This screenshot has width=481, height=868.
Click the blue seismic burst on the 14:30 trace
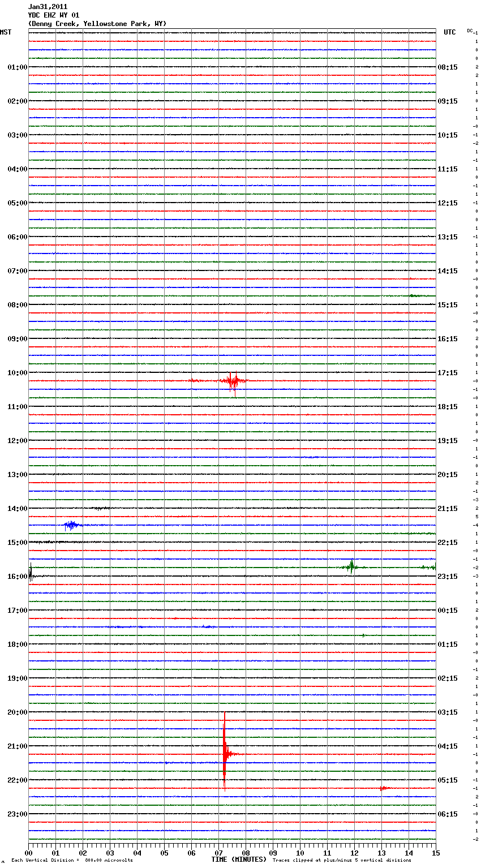click(x=72, y=525)
